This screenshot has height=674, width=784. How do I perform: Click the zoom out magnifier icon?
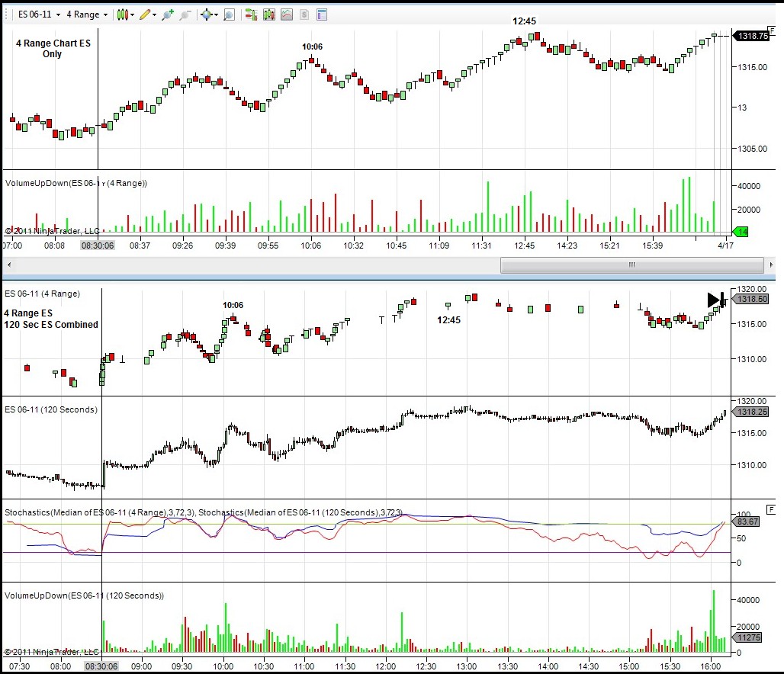click(185, 14)
